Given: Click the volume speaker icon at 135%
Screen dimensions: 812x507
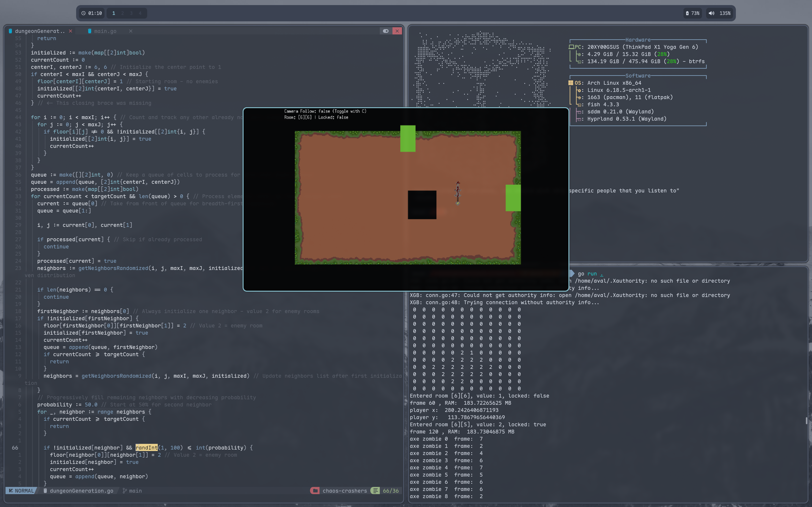Looking at the screenshot, I should [x=711, y=13].
